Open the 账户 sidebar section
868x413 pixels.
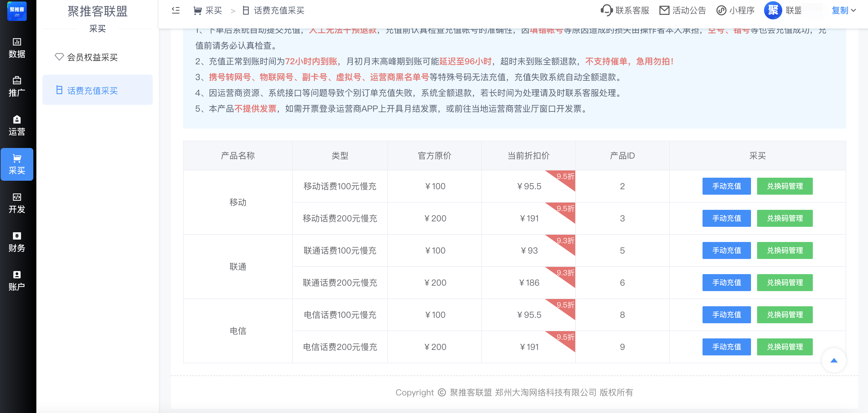tap(17, 281)
